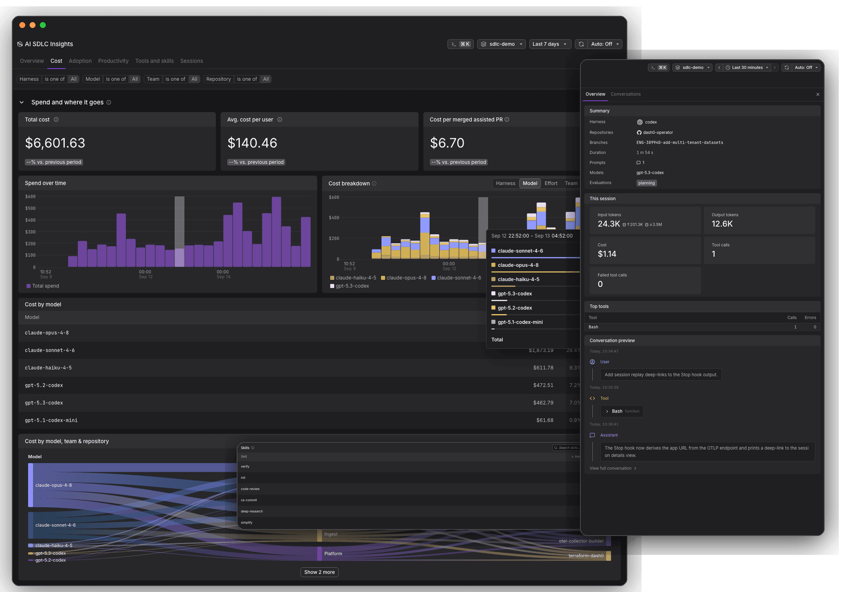Select Harness grouping in Cost breakdown
This screenshot has width=868, height=592.
(x=505, y=184)
